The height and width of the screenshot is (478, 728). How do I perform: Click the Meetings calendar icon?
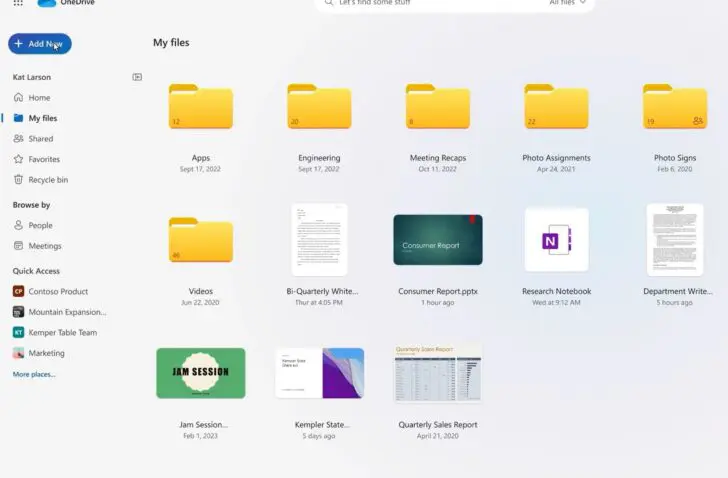[x=18, y=245]
